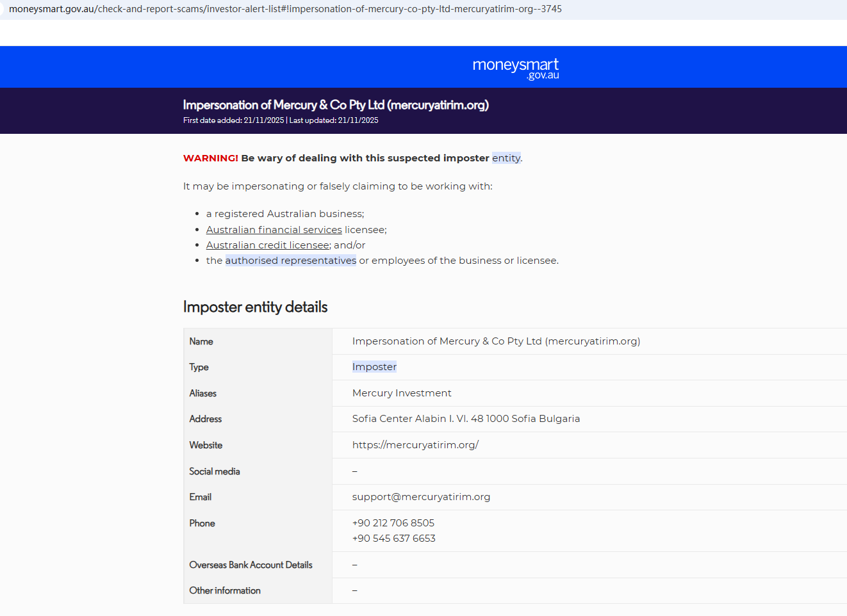
Task: Click phone number +90 212 706 8505
Action: coord(393,523)
